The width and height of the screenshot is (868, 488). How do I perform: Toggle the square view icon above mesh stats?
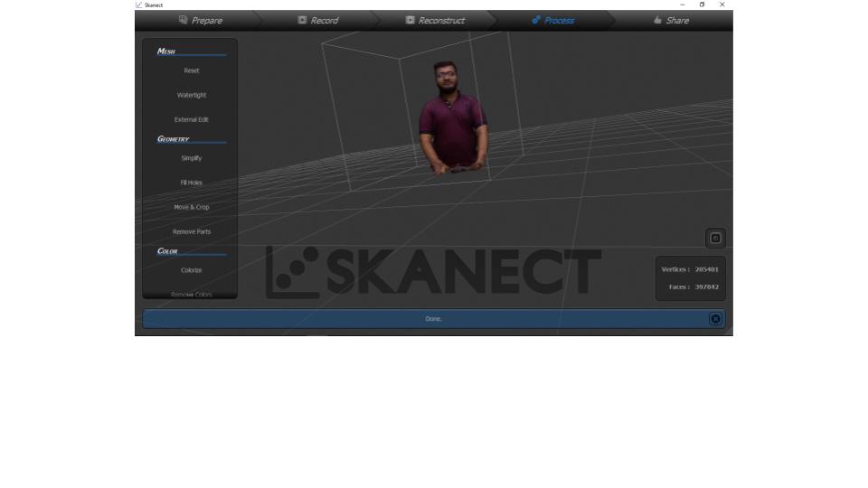715,238
